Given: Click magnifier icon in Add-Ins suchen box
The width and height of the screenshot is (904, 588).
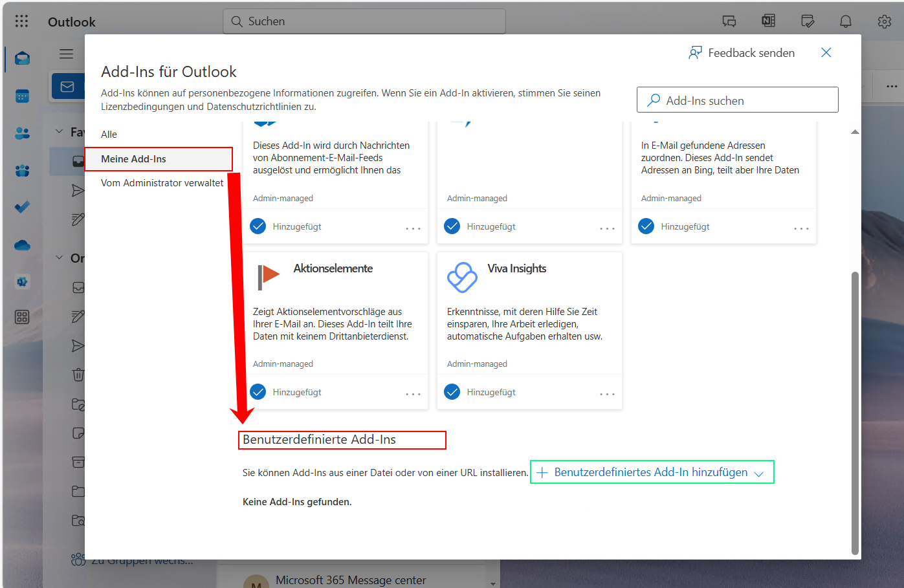Looking at the screenshot, I should click(x=654, y=100).
